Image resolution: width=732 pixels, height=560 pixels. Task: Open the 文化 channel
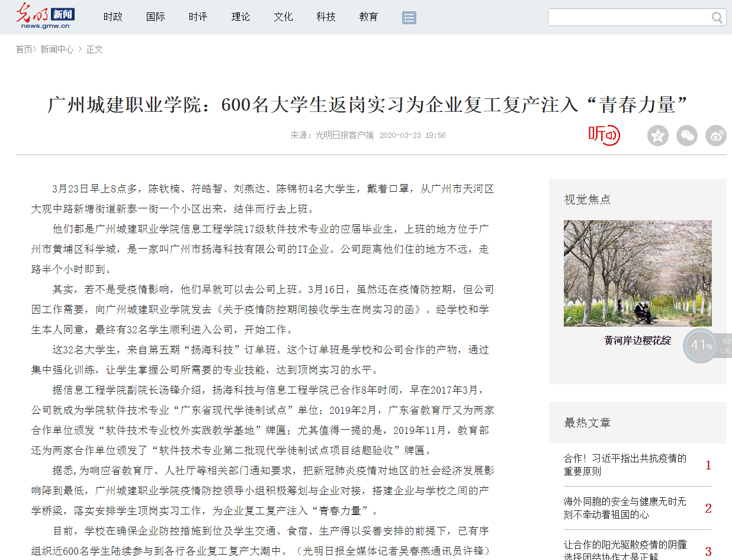click(283, 17)
